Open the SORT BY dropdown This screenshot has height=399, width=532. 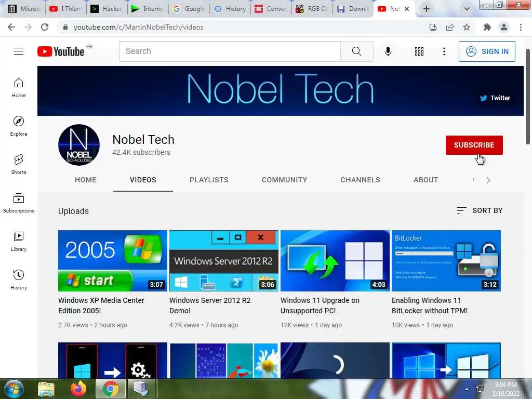(480, 211)
